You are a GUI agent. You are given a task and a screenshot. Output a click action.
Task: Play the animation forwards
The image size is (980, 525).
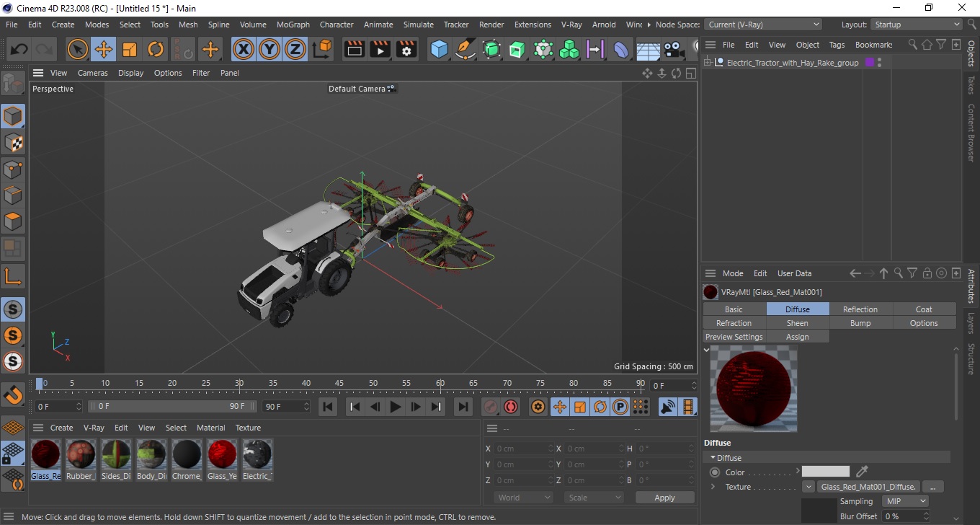(x=395, y=407)
